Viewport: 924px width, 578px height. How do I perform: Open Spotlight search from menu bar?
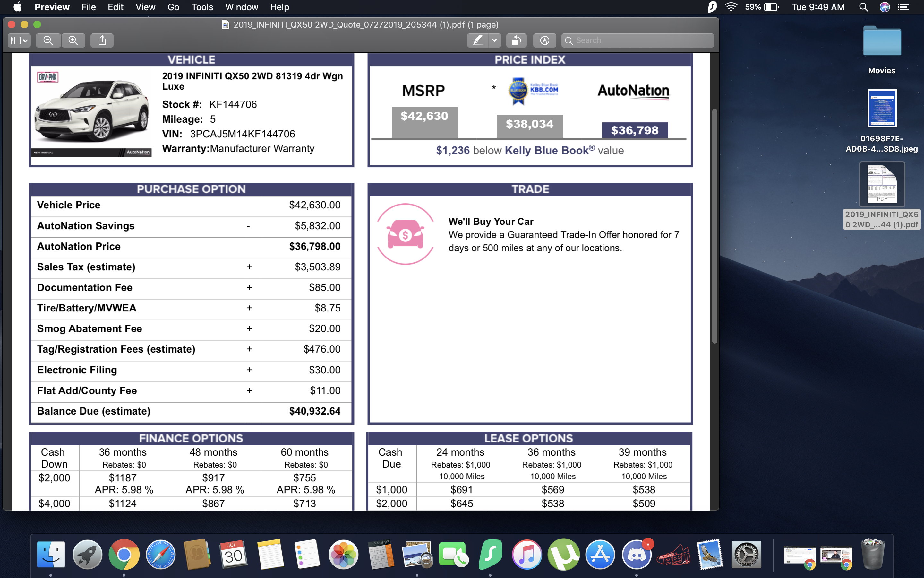click(x=863, y=7)
